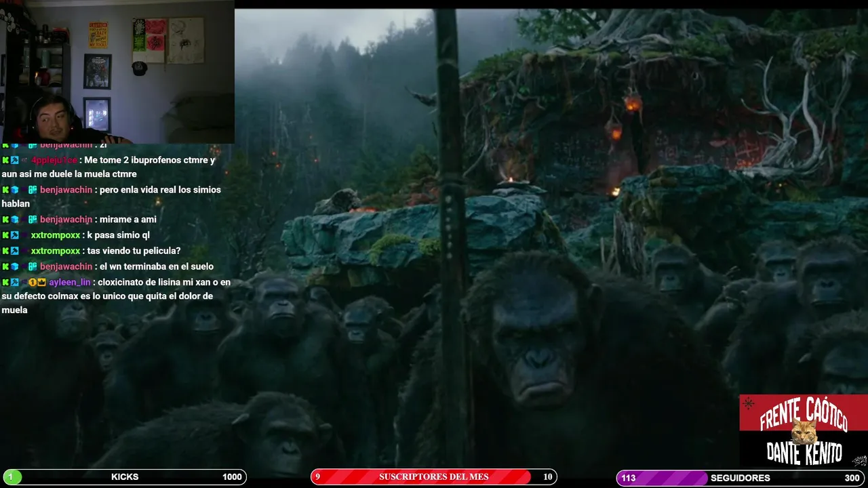Click chat message 'k pasa simio ql'
The width and height of the screenshot is (868, 488).
click(119, 235)
